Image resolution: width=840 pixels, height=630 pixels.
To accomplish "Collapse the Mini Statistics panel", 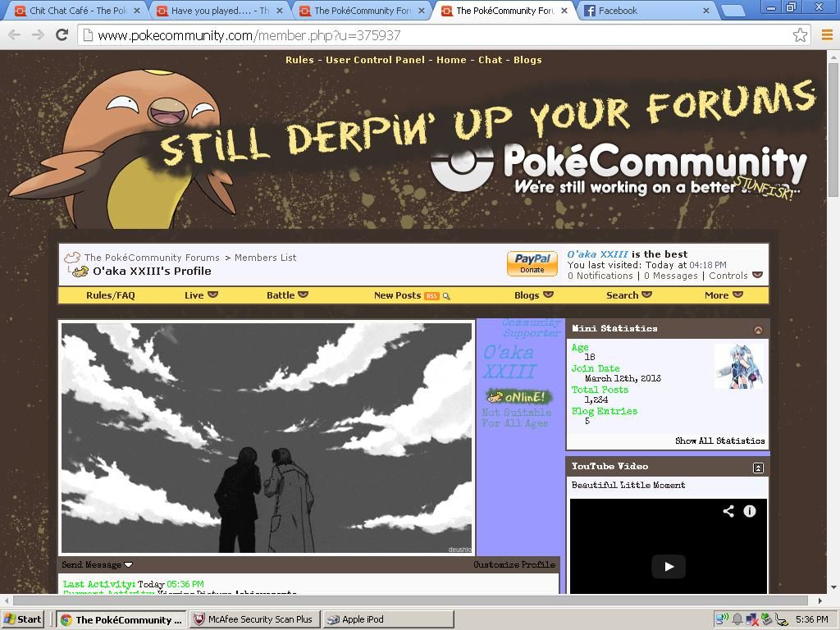I will point(758,330).
